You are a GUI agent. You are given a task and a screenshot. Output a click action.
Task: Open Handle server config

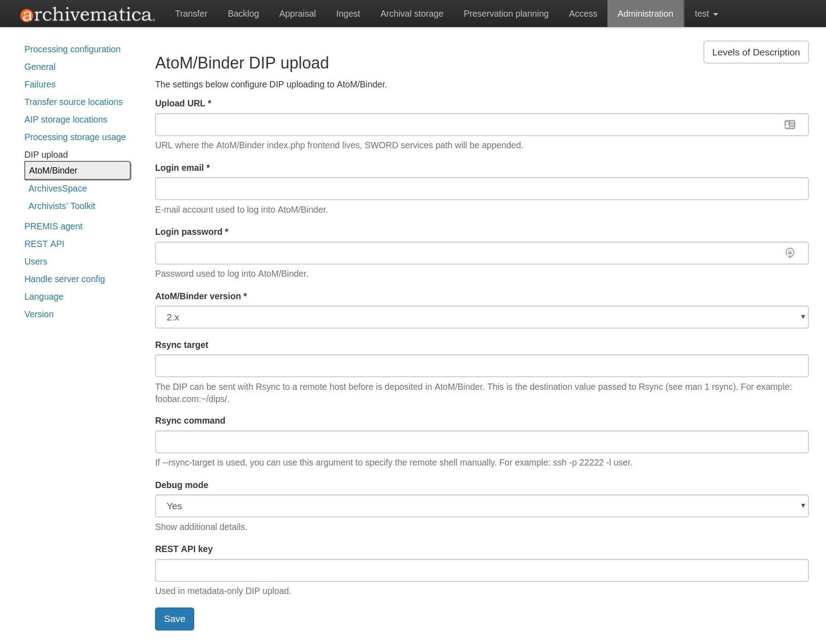[64, 279]
